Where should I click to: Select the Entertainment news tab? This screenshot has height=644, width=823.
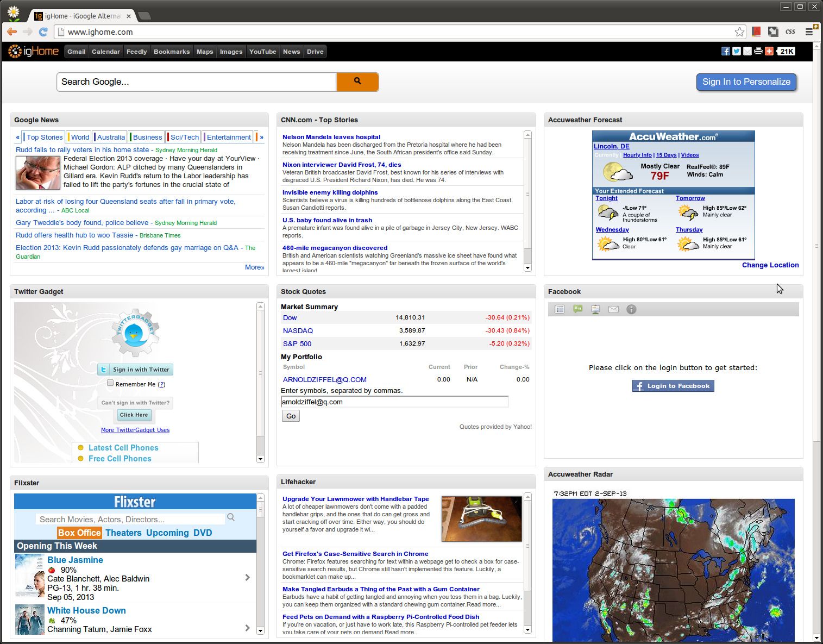click(229, 137)
